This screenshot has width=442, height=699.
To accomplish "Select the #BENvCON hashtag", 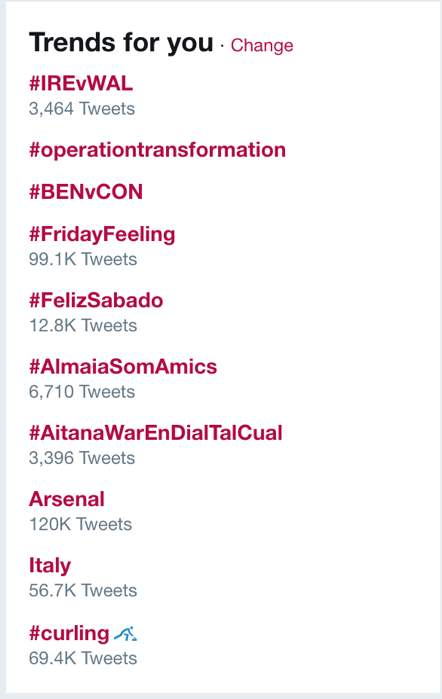I will [86, 192].
